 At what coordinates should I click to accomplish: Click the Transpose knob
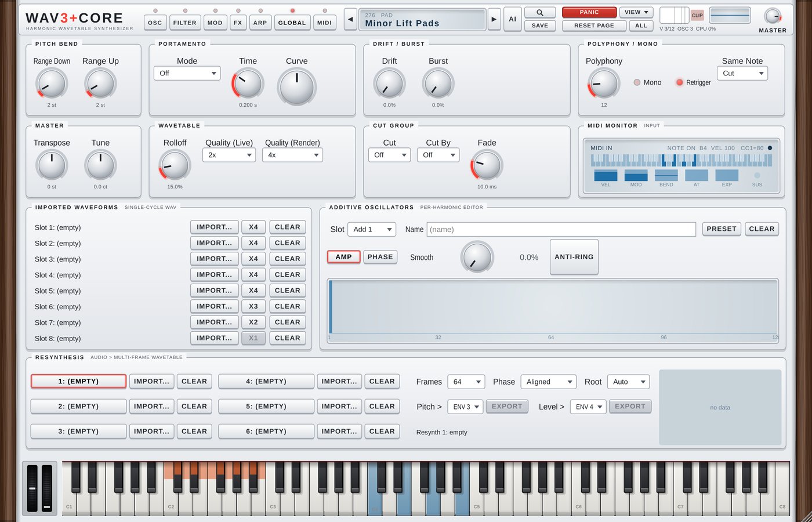tap(52, 166)
